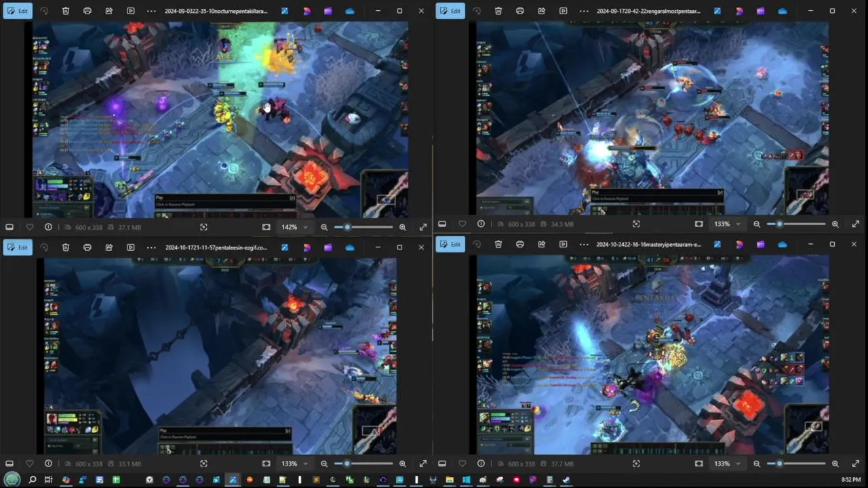Zoom to fit in the masteryipenta window

(699, 464)
